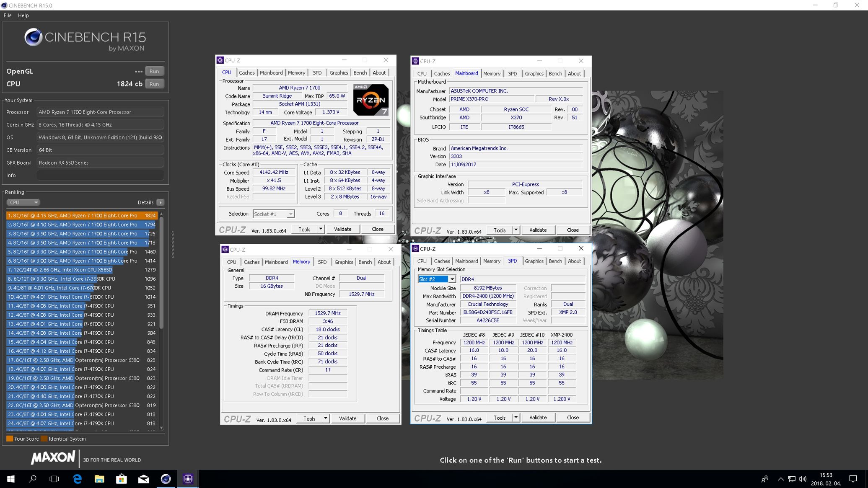Open Socket #1 selection dropdown
Viewport: 868px width, 488px height.
click(273, 214)
